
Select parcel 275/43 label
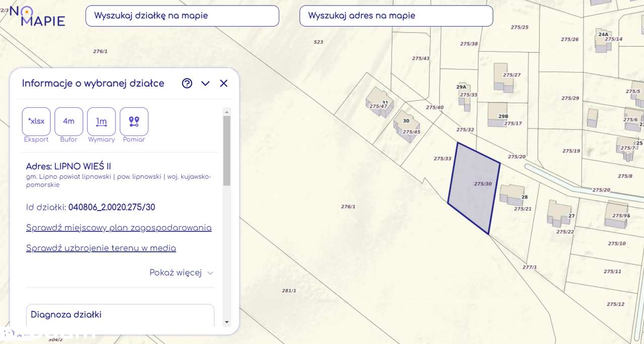421,58
